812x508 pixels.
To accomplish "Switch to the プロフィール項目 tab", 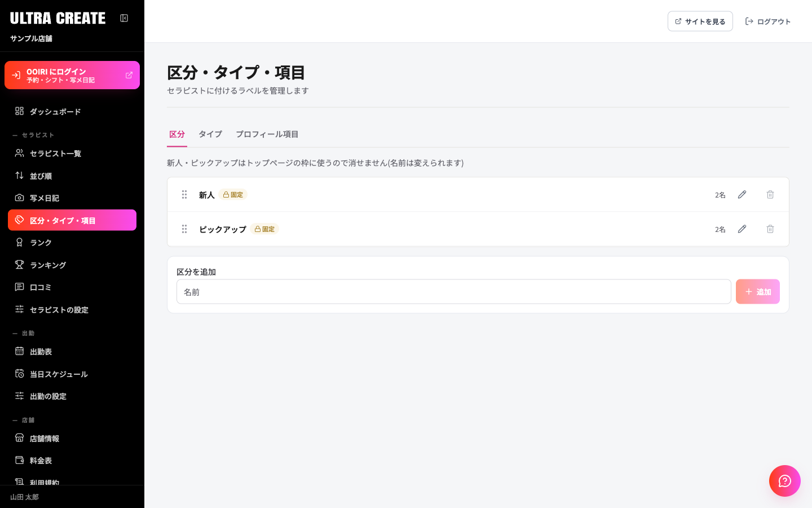I will point(267,134).
